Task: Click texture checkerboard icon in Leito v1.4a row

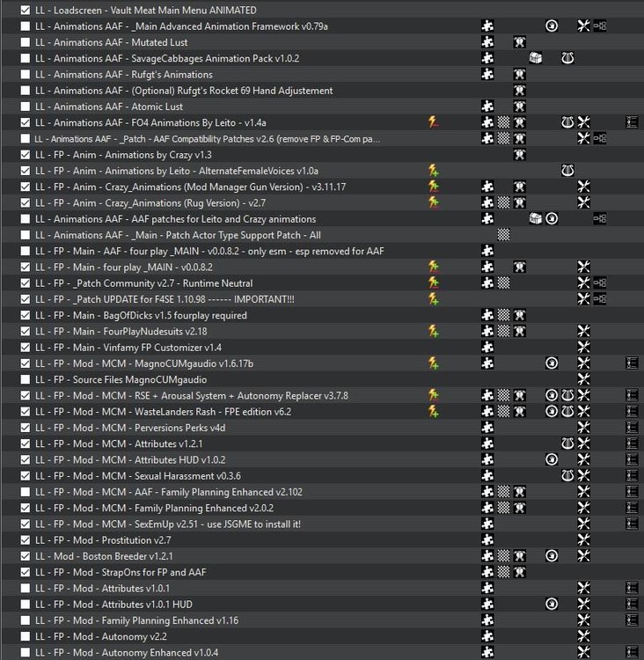Action: 503,122
